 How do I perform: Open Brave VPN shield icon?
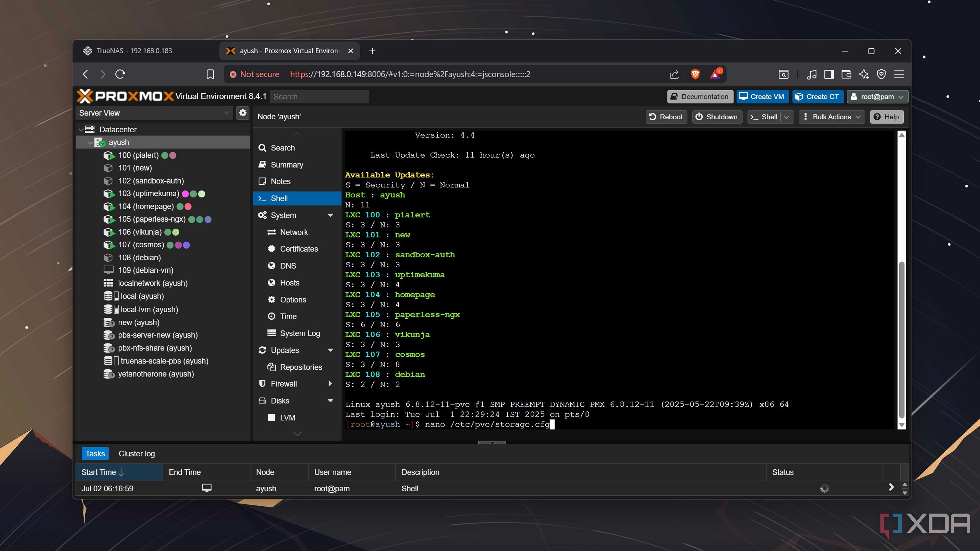881,74
